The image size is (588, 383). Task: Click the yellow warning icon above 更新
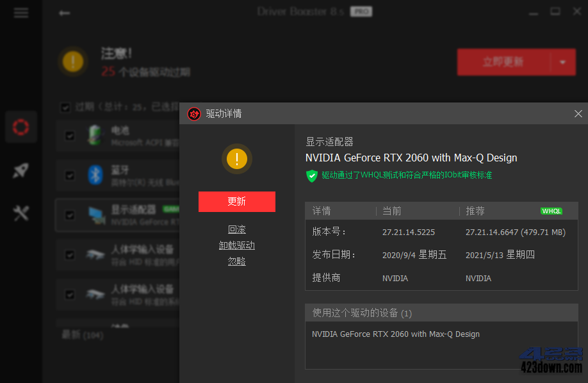coord(237,159)
